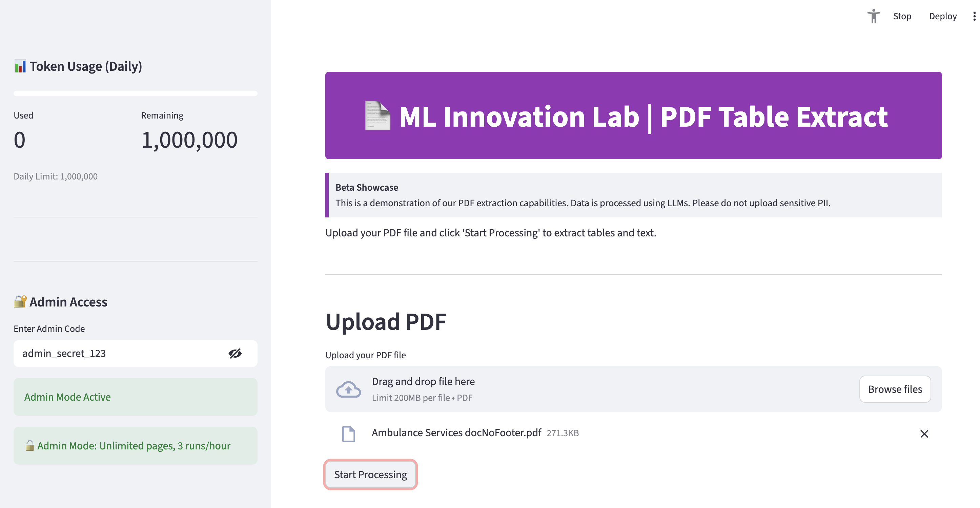This screenshot has height=508, width=980.
Task: Click the lock icon in Unlimited pages notice
Action: click(30, 446)
